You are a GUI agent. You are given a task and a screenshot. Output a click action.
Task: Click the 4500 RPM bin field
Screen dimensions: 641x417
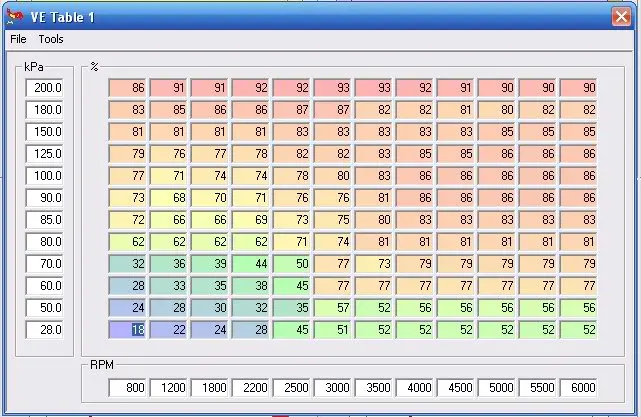(455, 388)
